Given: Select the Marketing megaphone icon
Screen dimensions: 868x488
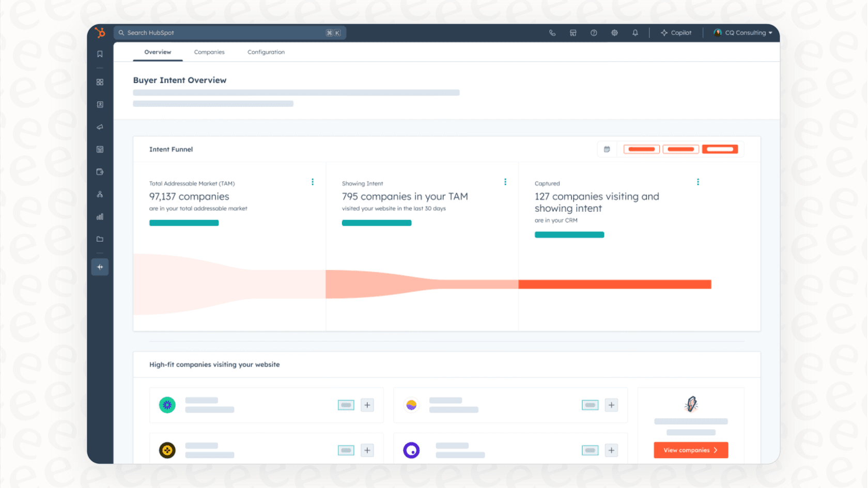Looking at the screenshot, I should click(x=100, y=127).
